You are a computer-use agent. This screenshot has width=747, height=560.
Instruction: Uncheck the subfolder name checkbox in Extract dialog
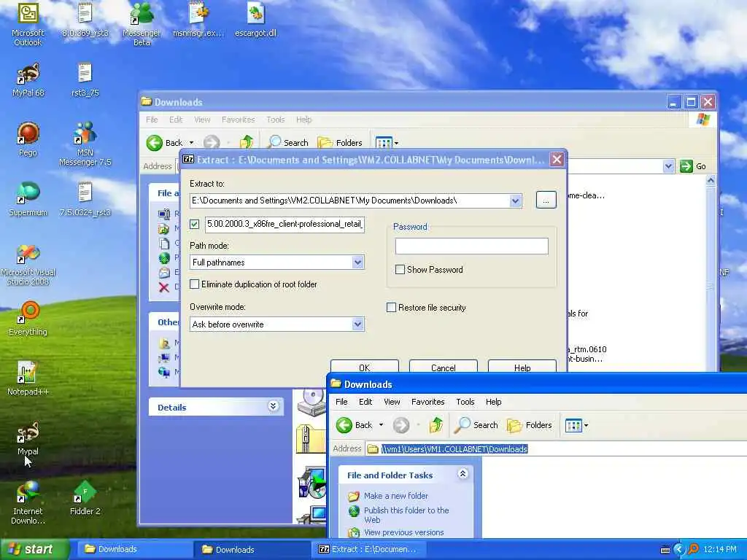tap(194, 224)
